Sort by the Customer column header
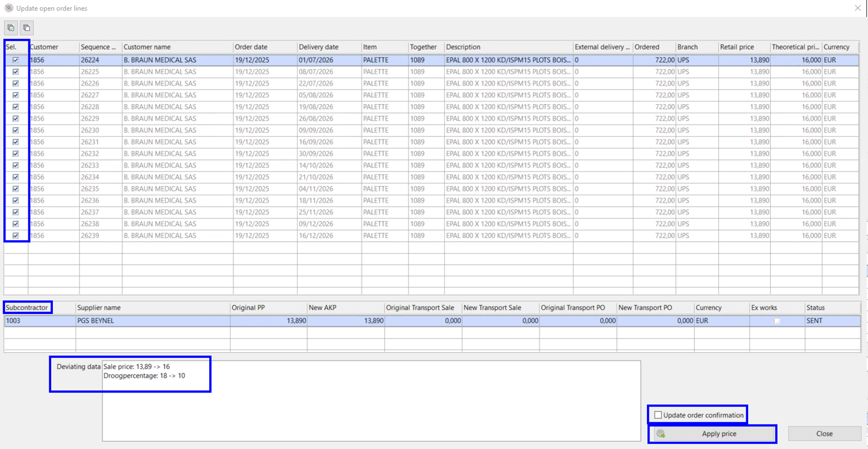The height and width of the screenshot is (449, 868). (x=54, y=47)
